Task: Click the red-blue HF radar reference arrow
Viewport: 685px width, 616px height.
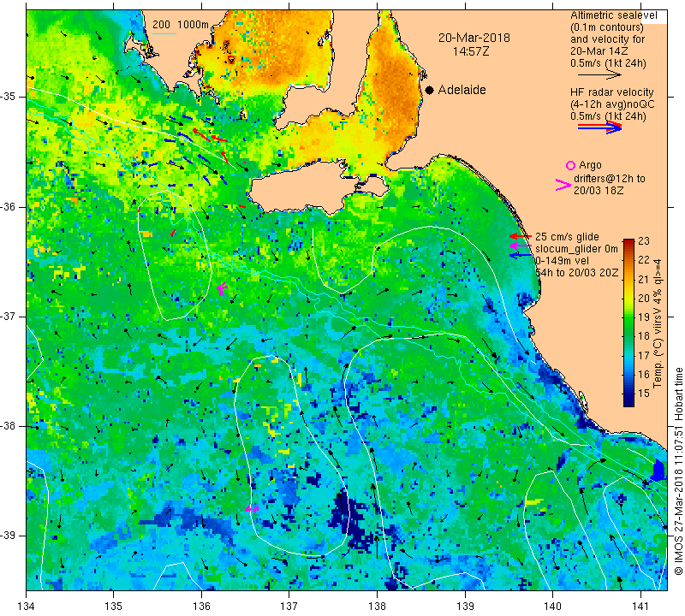Action: coord(599,127)
